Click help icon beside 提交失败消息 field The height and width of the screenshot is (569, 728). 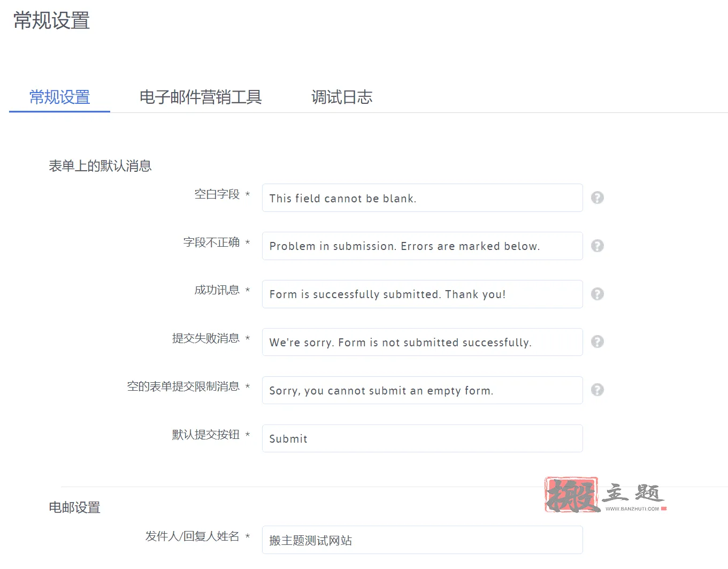coord(597,342)
